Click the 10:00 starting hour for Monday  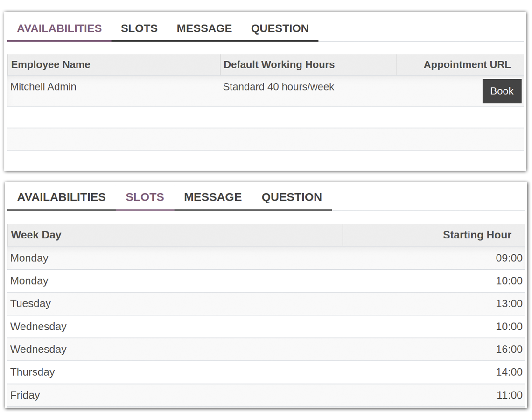point(509,281)
